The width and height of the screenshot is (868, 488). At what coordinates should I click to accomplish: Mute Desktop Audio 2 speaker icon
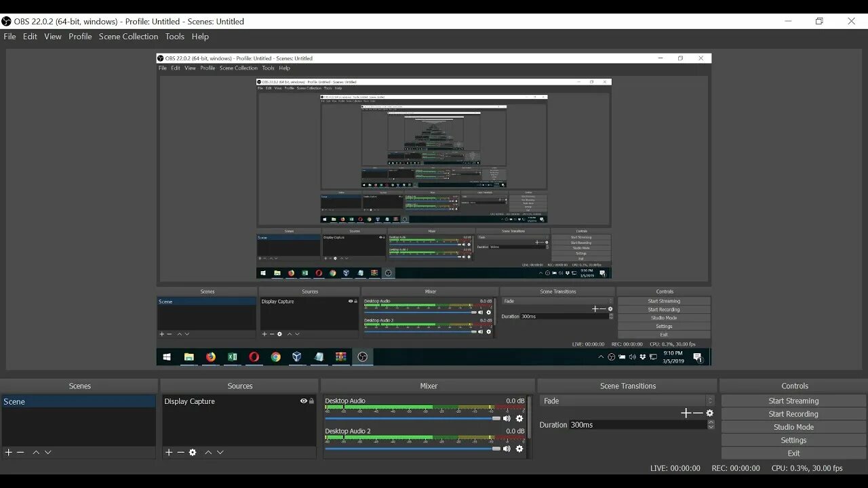point(507,449)
